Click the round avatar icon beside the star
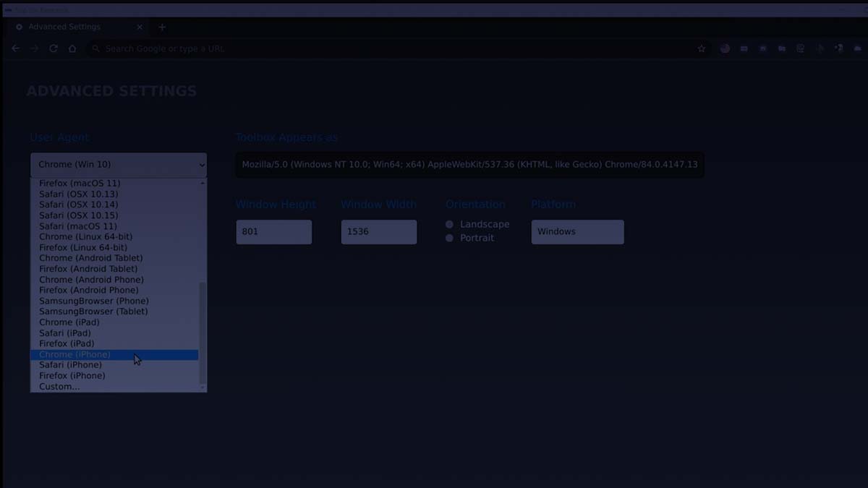This screenshot has width=868, height=488. [725, 48]
